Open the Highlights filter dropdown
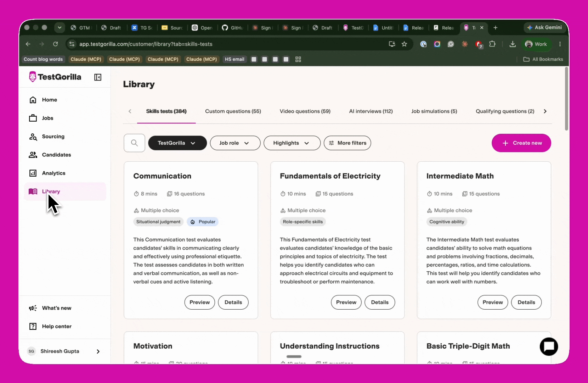The width and height of the screenshot is (588, 383). click(292, 143)
